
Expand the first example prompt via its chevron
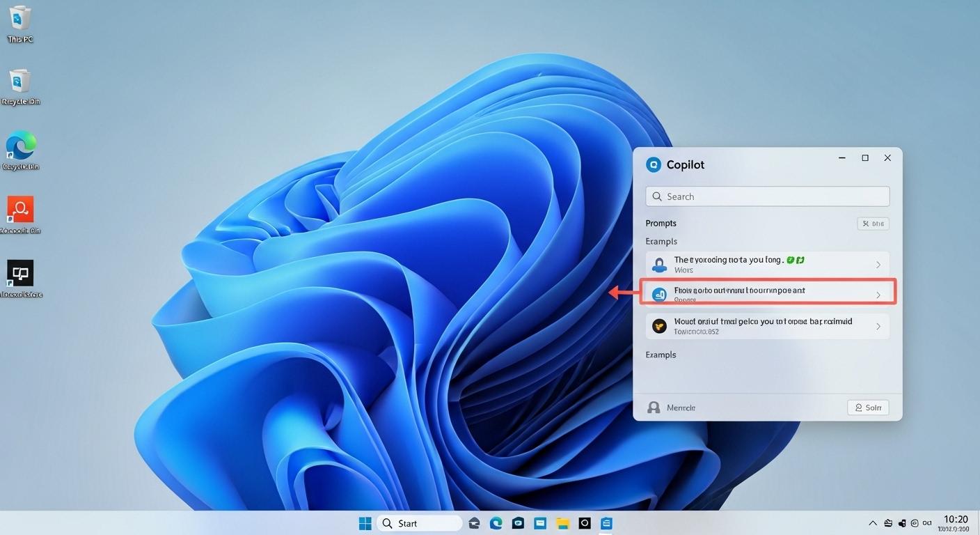(x=878, y=264)
